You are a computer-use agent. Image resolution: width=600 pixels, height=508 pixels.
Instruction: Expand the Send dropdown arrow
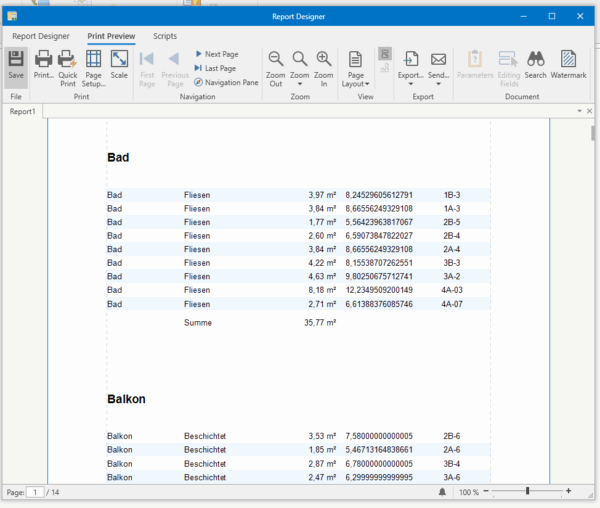tap(439, 84)
